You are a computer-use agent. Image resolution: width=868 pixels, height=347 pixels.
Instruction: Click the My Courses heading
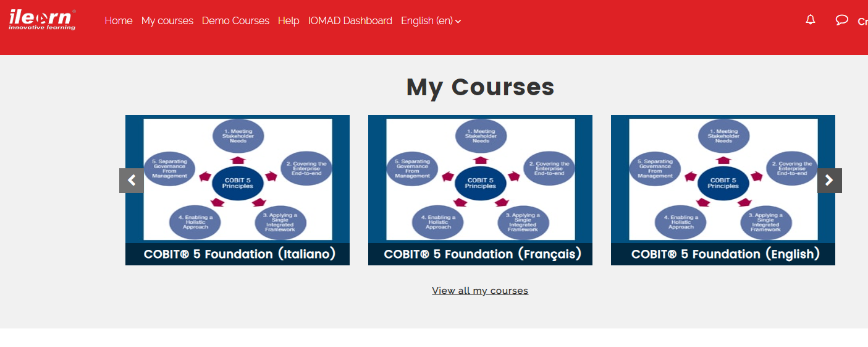pos(480,87)
